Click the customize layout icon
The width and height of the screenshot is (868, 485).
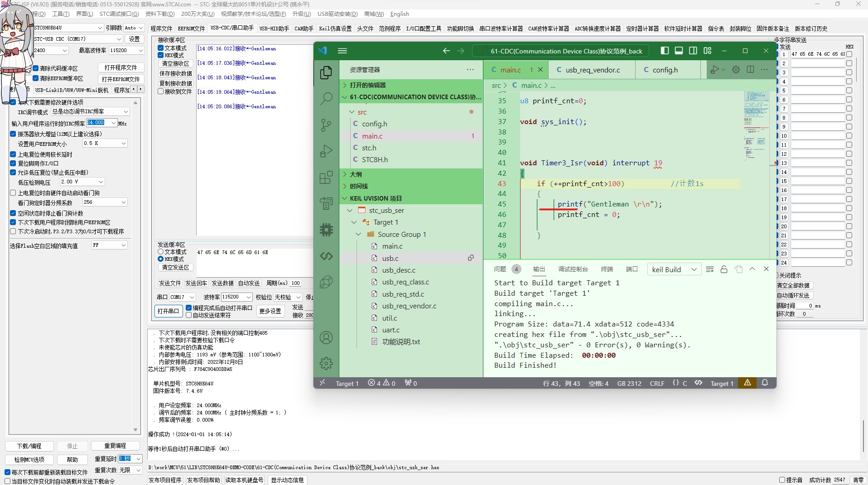(707, 51)
